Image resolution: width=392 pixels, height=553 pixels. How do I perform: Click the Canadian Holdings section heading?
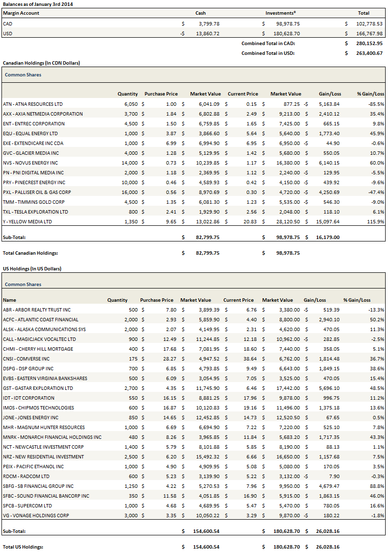pyautogui.click(x=41, y=63)
